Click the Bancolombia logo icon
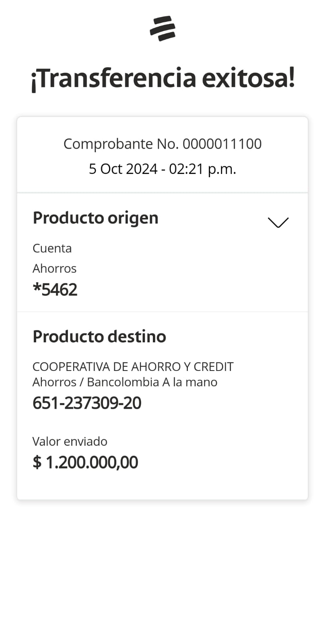This screenshot has width=325, height=644. tap(162, 29)
